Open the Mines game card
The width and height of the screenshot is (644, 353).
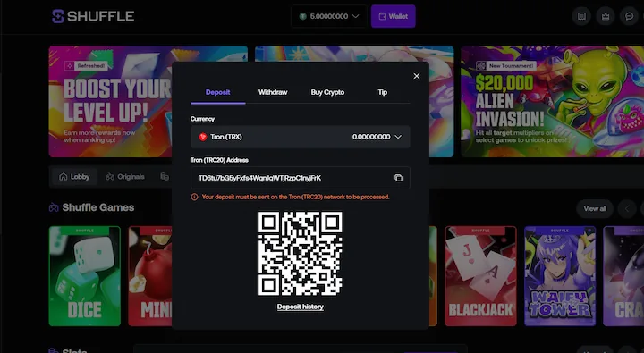click(150, 276)
